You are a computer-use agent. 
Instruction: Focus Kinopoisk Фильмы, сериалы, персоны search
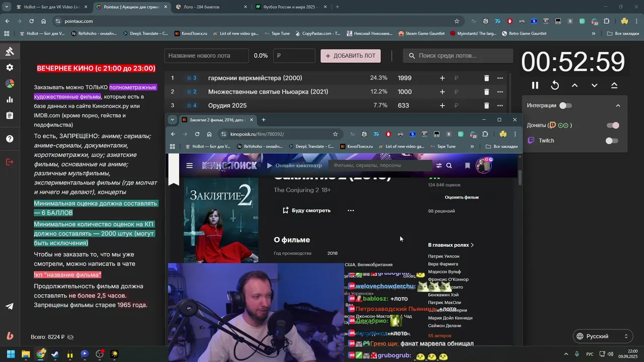pyautogui.click(x=380, y=165)
